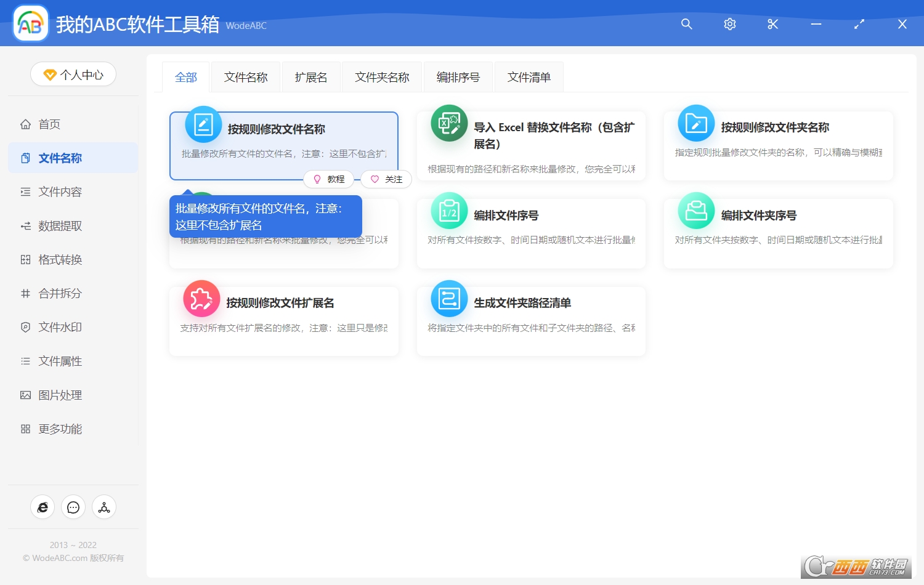Open 个人中心

[x=73, y=74]
